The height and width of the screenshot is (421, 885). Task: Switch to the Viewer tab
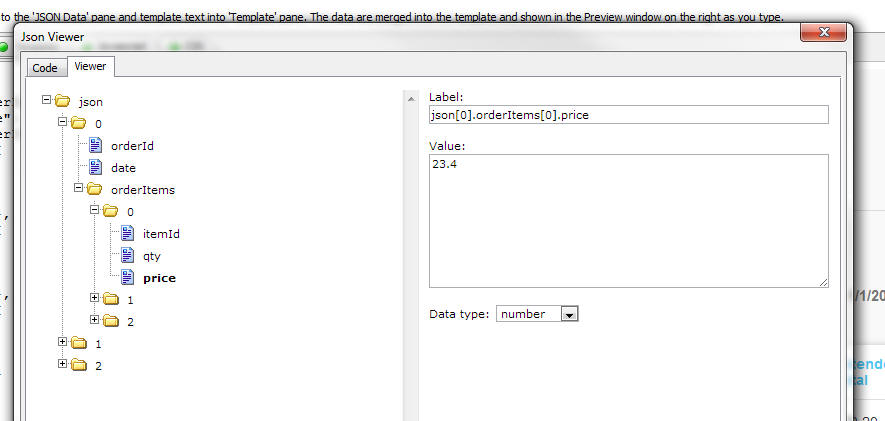[x=90, y=66]
